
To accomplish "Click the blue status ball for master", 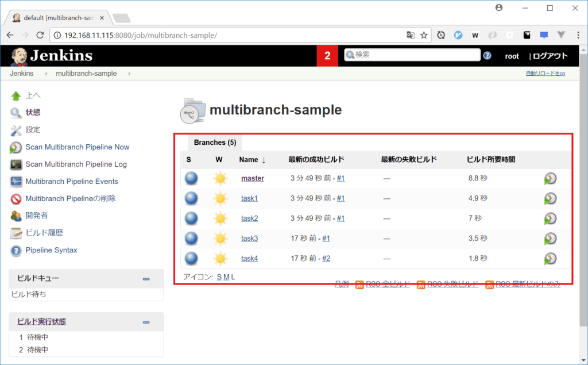I will click(191, 178).
